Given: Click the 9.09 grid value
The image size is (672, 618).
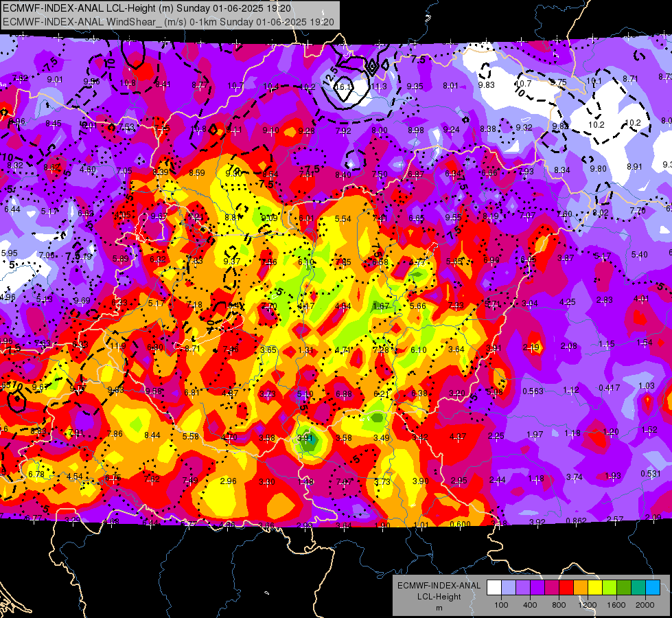Looking at the screenshot, I should point(269,218).
